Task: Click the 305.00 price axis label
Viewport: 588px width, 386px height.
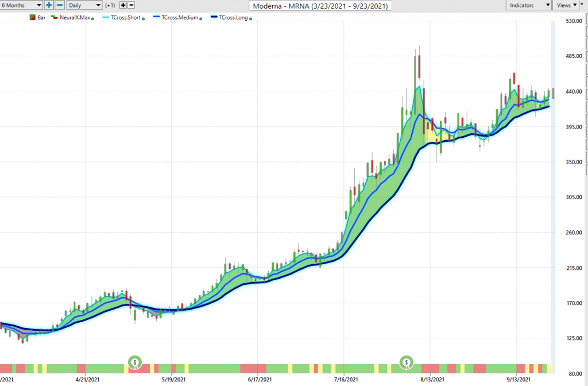Action: click(x=574, y=198)
